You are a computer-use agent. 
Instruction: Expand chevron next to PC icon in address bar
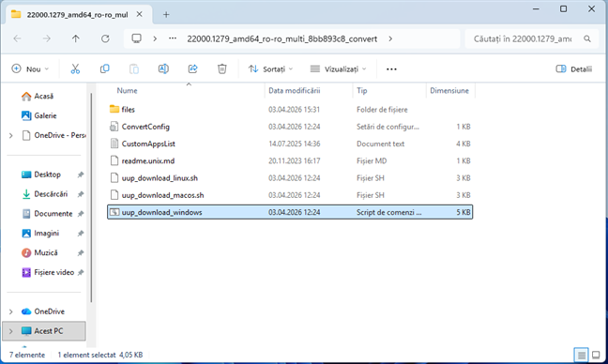click(x=155, y=38)
